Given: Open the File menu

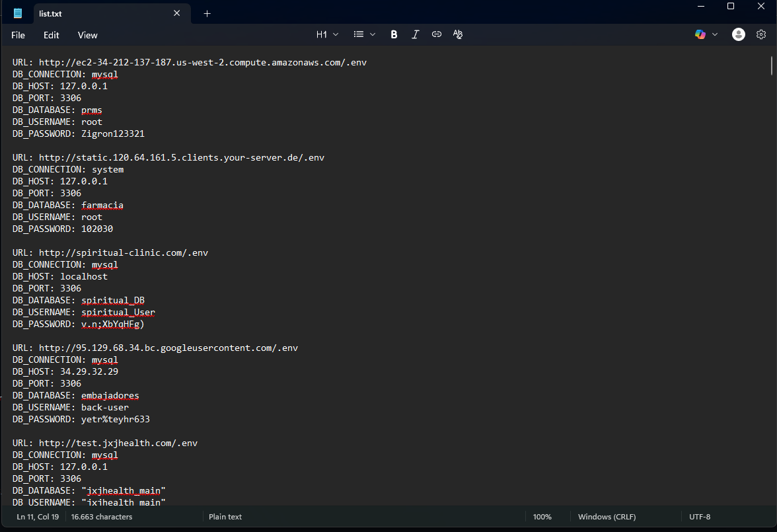Looking at the screenshot, I should [18, 35].
